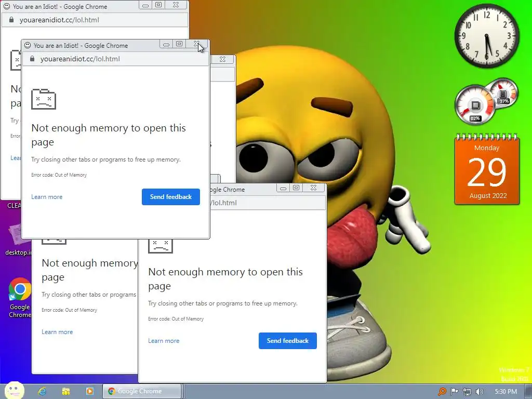The height and width of the screenshot is (399, 532).
Task: Open the smiley Start button
Action: [14, 390]
